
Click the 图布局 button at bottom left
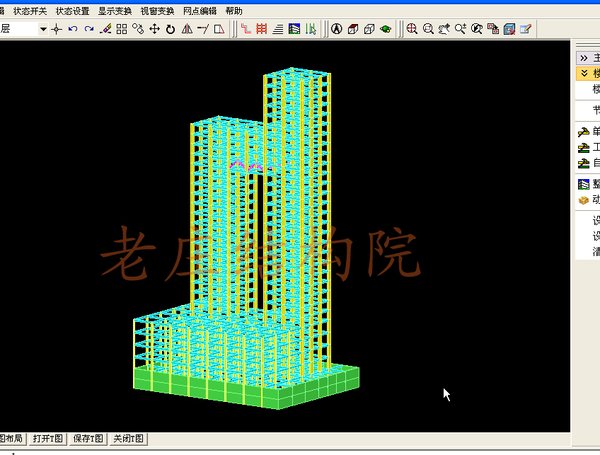[12, 439]
